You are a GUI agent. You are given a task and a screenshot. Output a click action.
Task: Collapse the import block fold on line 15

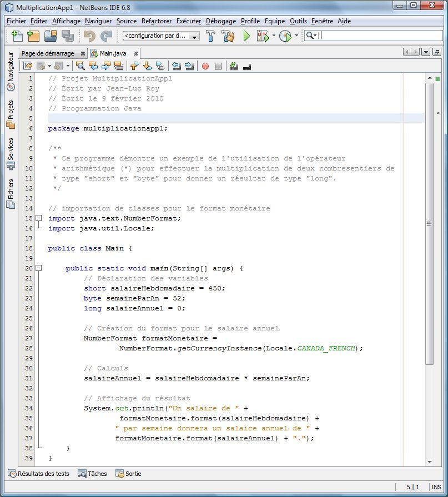pyautogui.click(x=38, y=218)
